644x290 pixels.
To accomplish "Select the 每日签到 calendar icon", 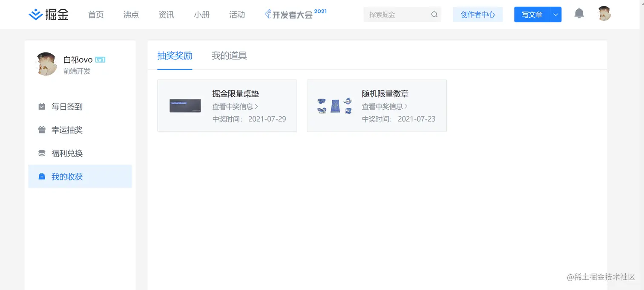I will (x=42, y=107).
